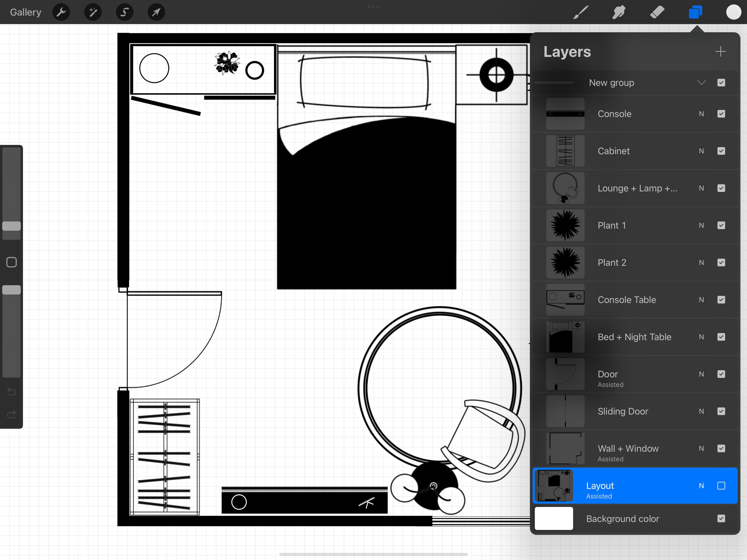Viewport: 747px width, 560px height.
Task: Tap the Bed + Night Table layer thumbnail
Action: pyautogui.click(x=565, y=337)
